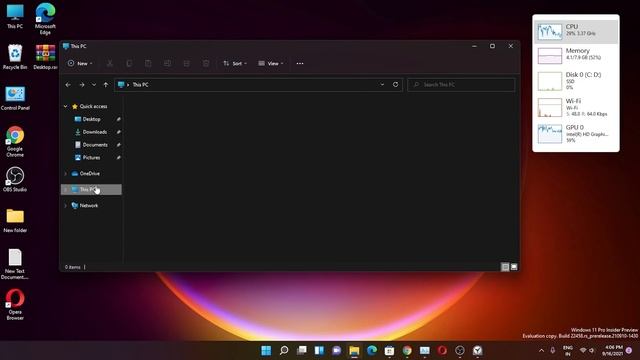Switch to details view in status bar
Screen dimensions: 640x360
click(505, 267)
